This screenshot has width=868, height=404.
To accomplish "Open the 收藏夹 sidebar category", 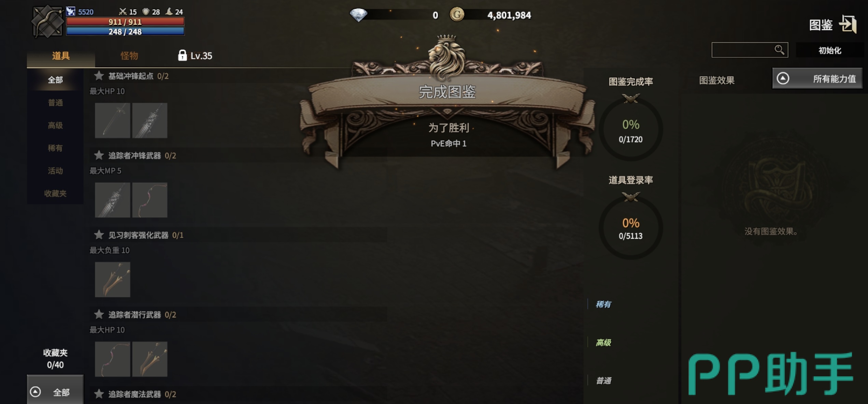I will [55, 193].
